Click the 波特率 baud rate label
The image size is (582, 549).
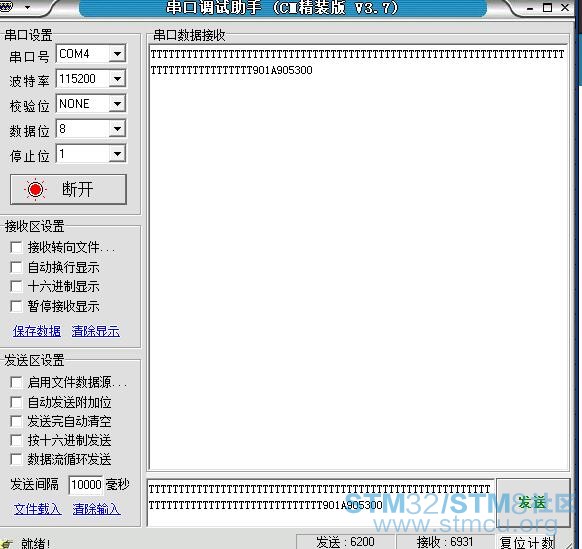pyautogui.click(x=29, y=81)
